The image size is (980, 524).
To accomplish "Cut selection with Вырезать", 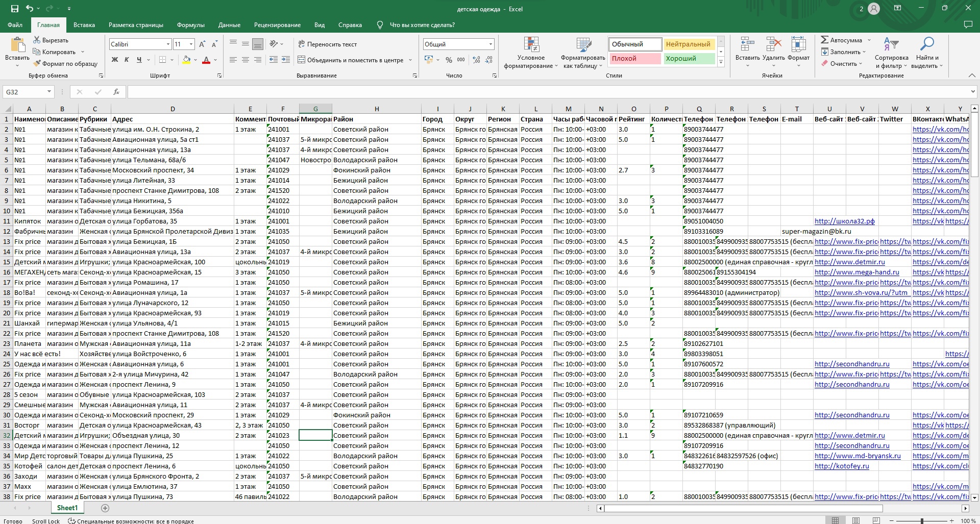I will pos(51,40).
